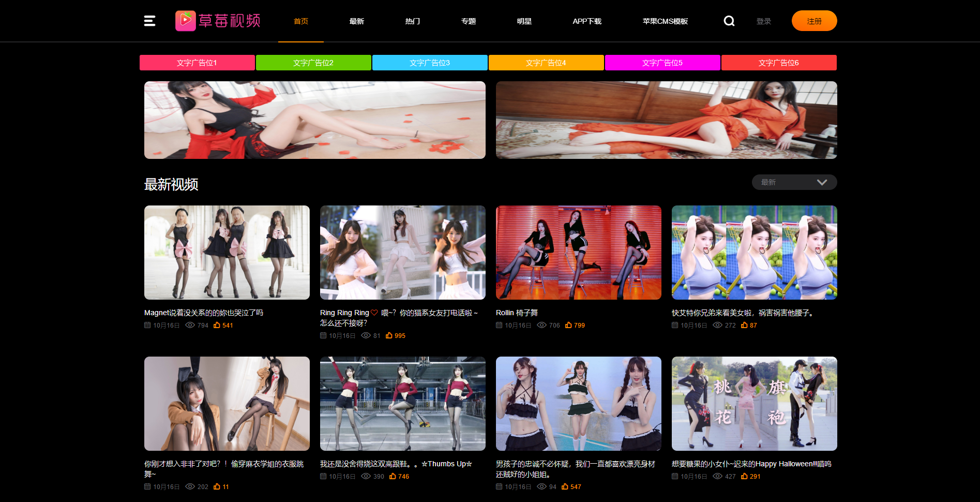Image resolution: width=980 pixels, height=502 pixels.
Task: Click the search magnifier icon
Action: (x=729, y=21)
